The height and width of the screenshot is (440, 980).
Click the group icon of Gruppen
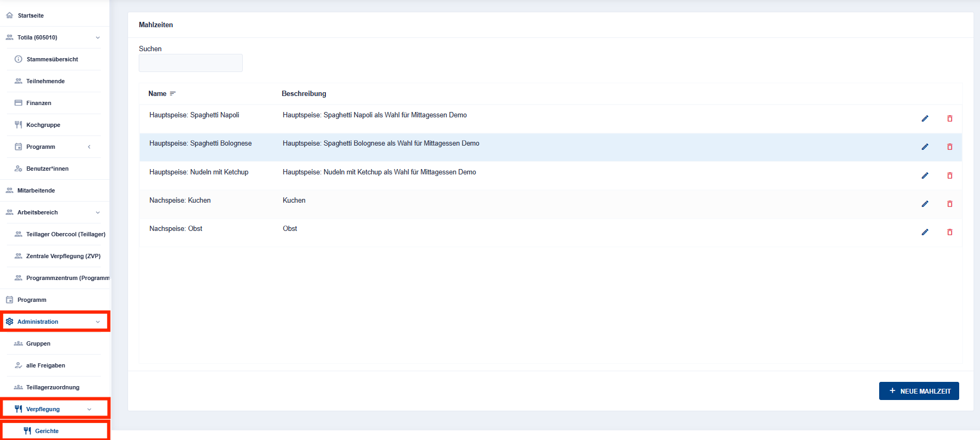(x=18, y=343)
